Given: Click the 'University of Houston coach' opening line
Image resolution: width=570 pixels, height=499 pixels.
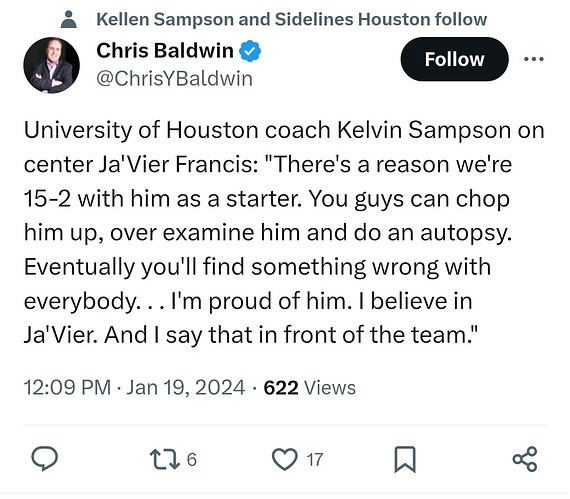Looking at the screenshot, I should click(x=177, y=130).
